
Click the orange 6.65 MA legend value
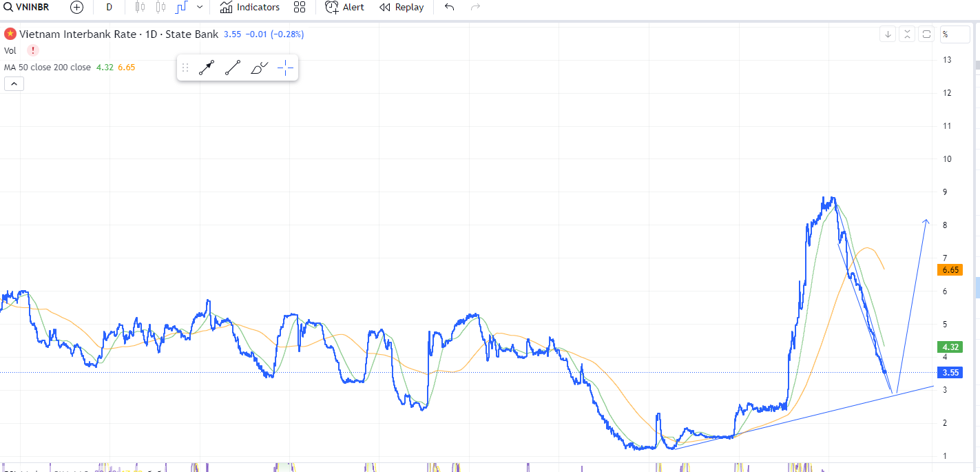coord(127,68)
